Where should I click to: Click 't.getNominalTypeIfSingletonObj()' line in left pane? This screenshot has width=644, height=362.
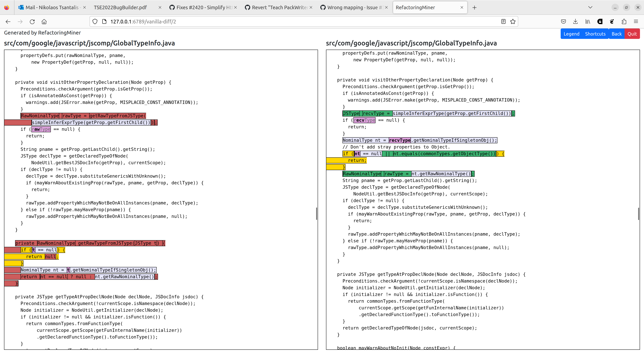click(x=88, y=270)
